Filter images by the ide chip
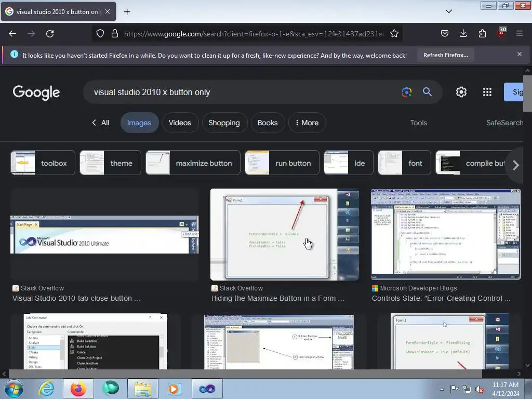Image resolution: width=532 pixels, height=399 pixels. point(349,163)
